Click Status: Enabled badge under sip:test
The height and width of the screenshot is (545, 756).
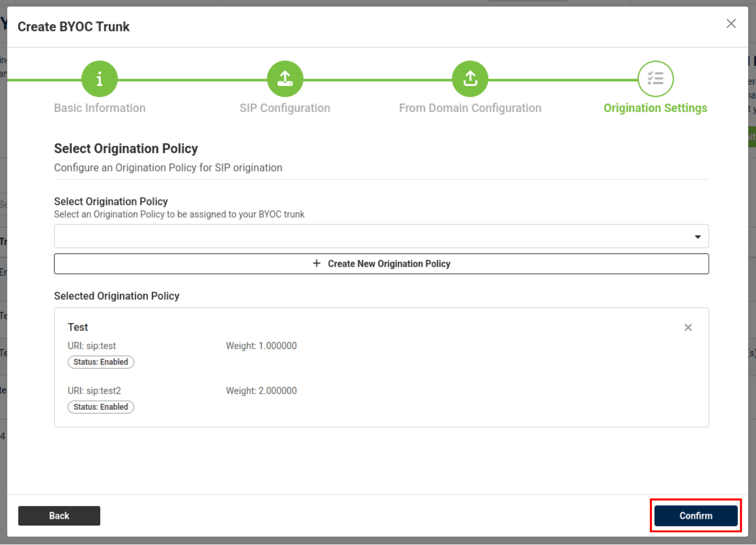tap(101, 362)
